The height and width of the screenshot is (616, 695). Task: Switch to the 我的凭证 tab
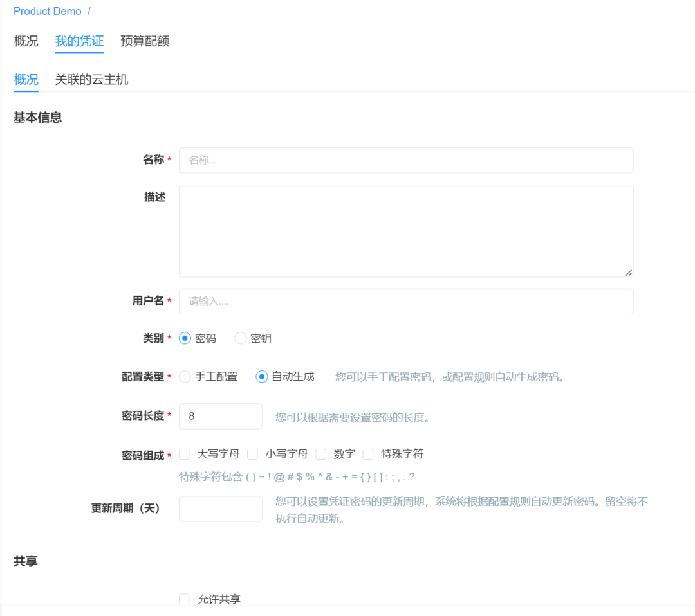[79, 41]
